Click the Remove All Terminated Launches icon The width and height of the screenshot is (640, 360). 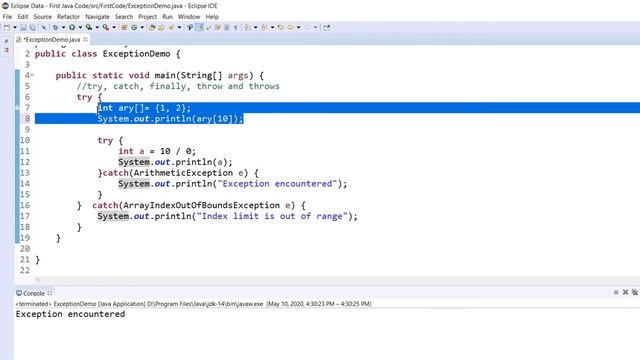tap(635, 292)
